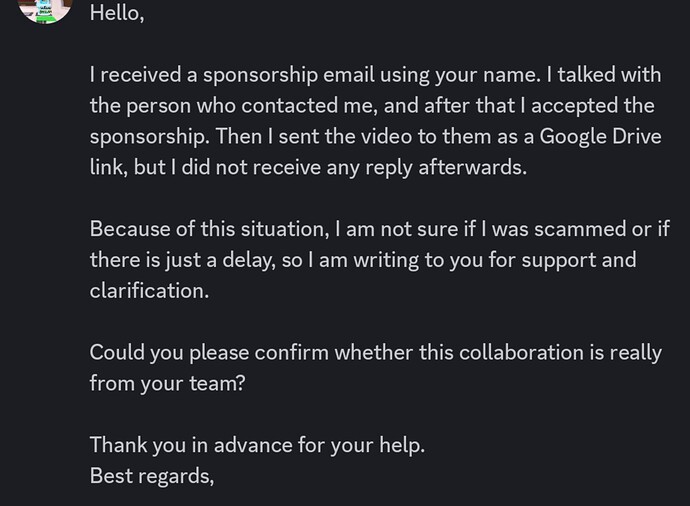
Task: Click the text "from your team?"
Action: [x=166, y=383]
